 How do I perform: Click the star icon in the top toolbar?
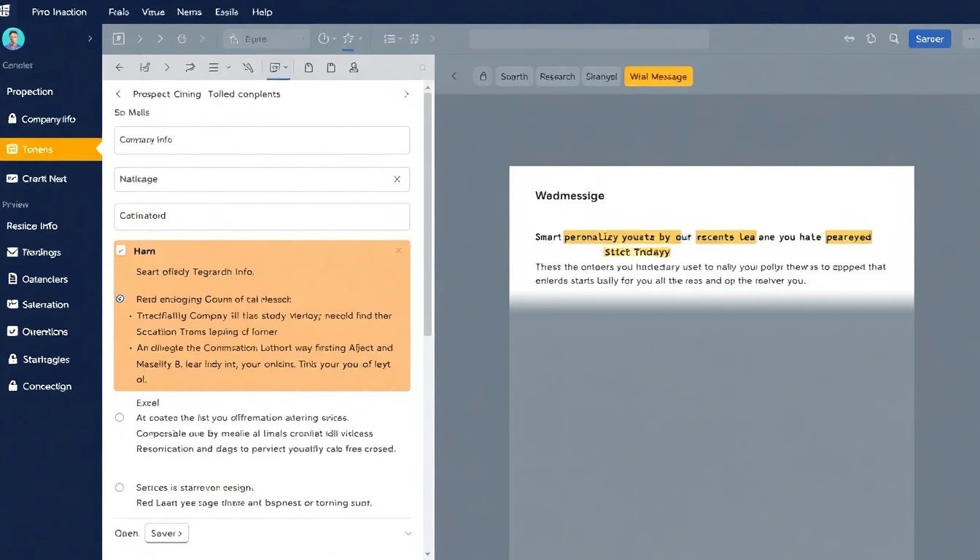[x=348, y=39]
